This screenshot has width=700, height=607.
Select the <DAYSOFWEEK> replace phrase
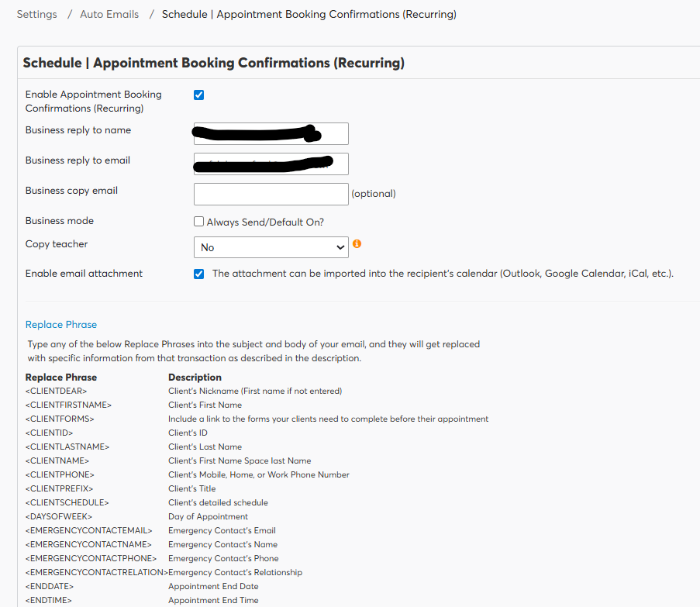click(x=58, y=516)
